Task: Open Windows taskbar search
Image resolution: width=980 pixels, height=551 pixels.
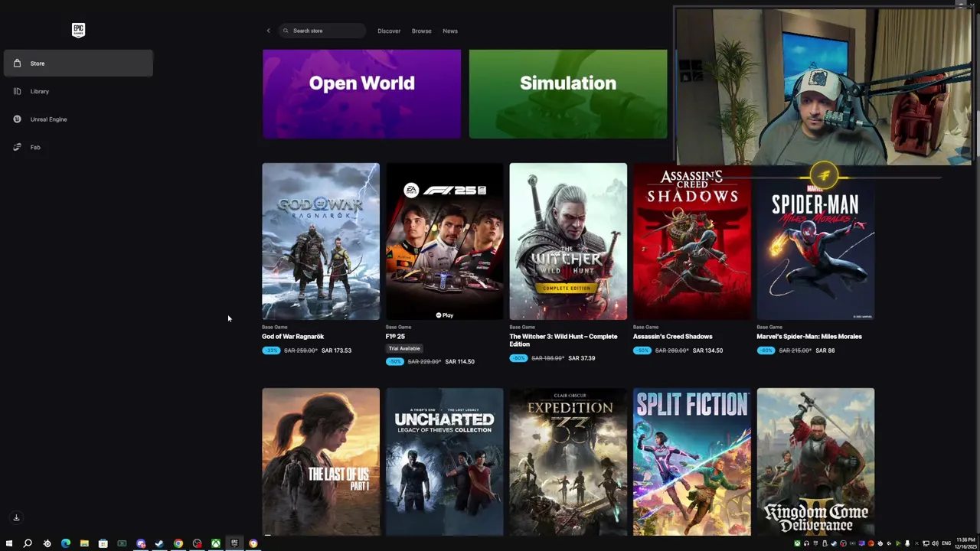Action: (x=28, y=543)
